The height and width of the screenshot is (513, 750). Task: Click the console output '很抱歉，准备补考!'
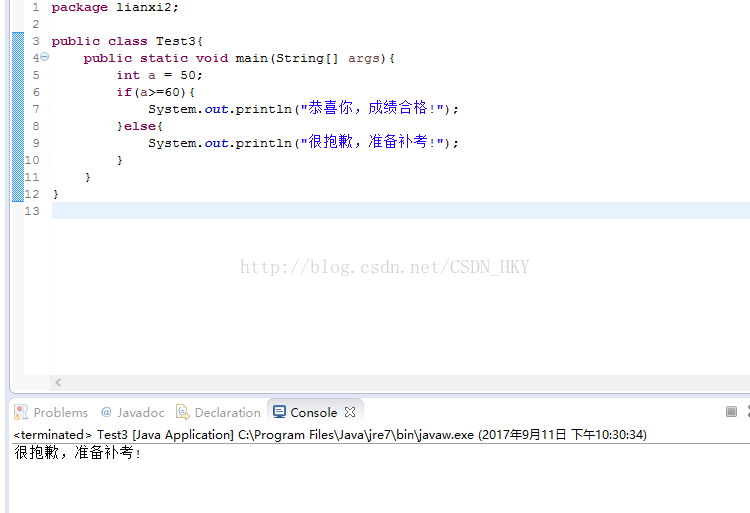click(x=77, y=452)
